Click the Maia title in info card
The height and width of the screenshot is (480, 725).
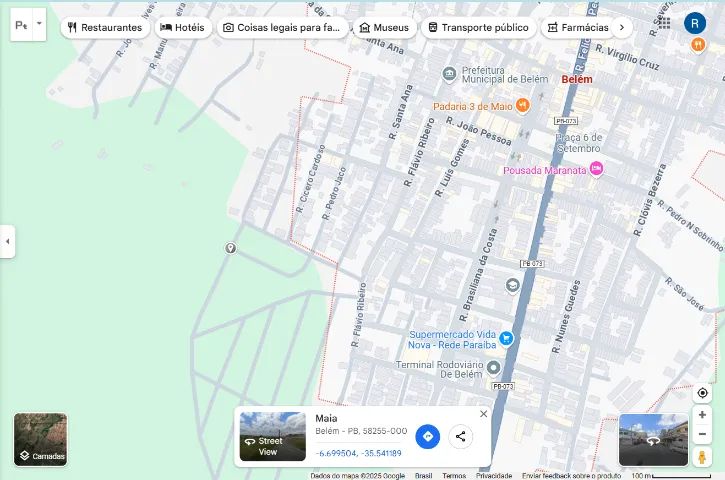(x=326, y=418)
